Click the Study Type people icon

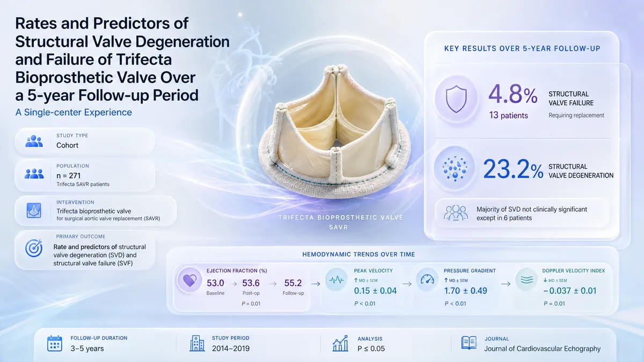(34, 141)
